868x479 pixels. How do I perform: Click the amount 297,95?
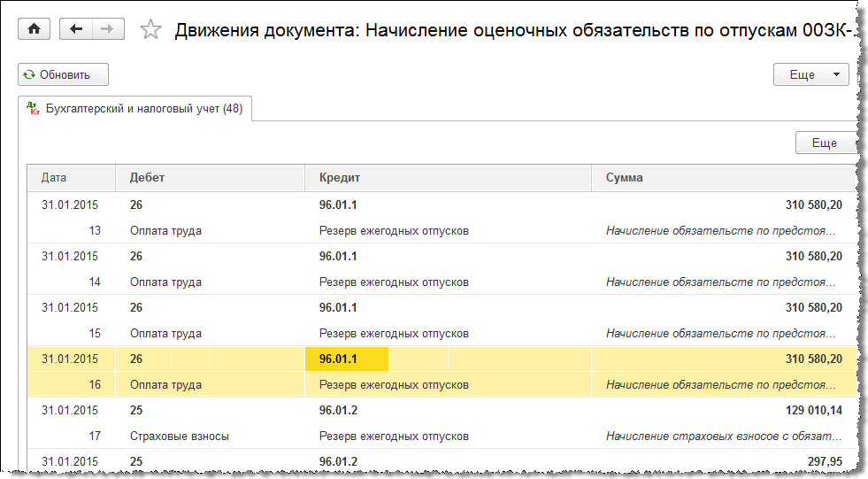[x=825, y=462]
